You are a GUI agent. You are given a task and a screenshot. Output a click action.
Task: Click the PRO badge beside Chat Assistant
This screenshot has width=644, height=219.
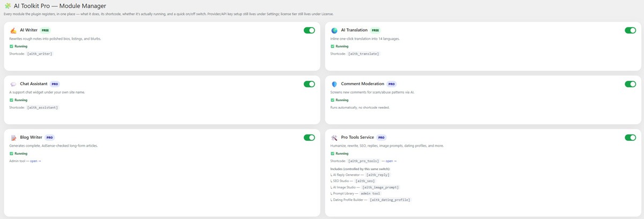[55, 84]
